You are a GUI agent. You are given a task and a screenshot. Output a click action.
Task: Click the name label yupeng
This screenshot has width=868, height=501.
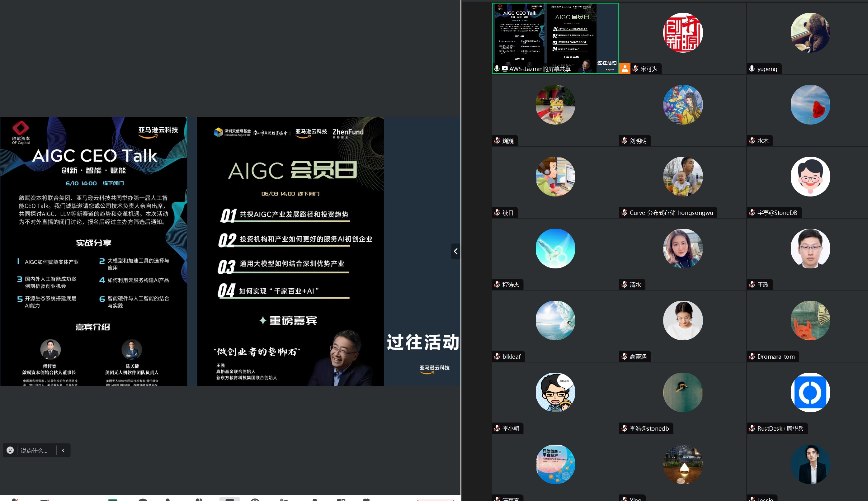pos(767,69)
